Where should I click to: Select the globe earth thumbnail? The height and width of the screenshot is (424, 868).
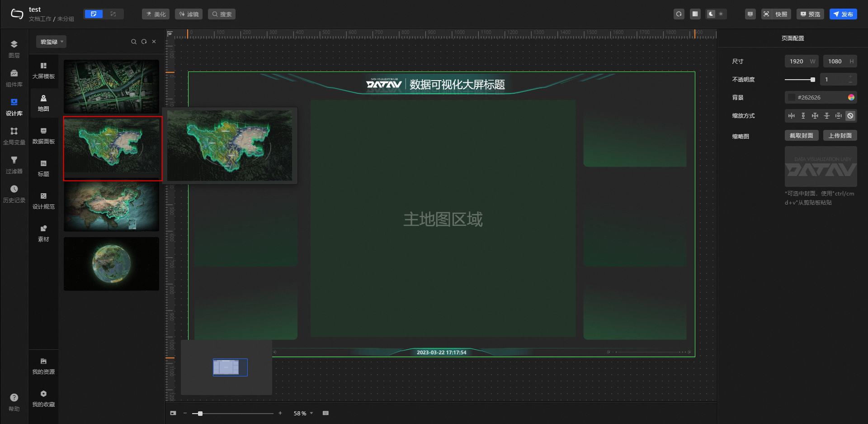pos(111,264)
